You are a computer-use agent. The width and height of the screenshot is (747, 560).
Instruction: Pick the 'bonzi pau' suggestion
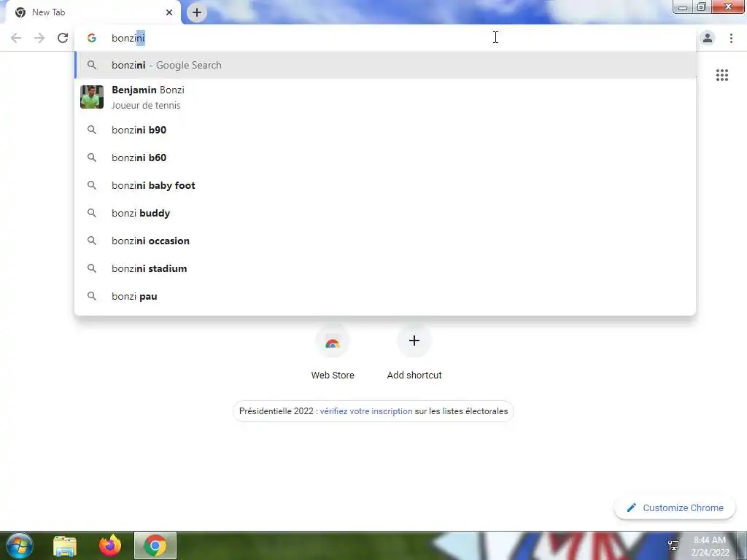coord(385,296)
